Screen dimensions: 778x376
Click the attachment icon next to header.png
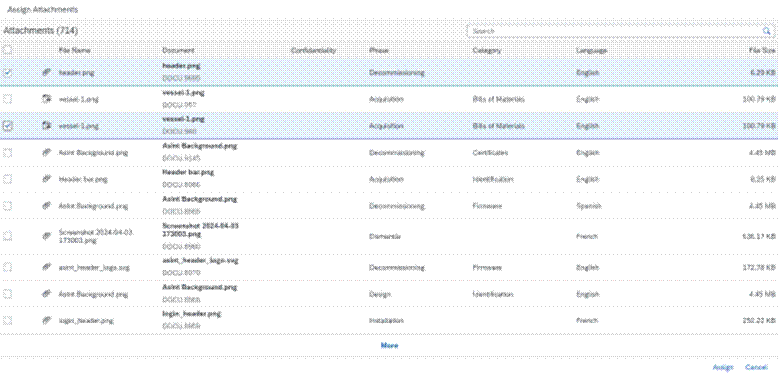point(47,72)
